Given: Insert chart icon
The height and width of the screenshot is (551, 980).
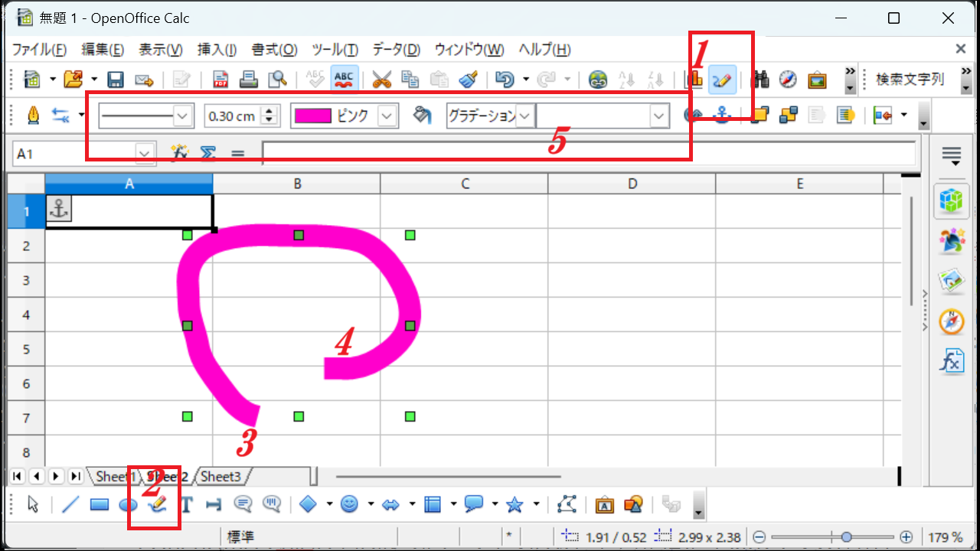Looking at the screenshot, I should click(694, 79).
